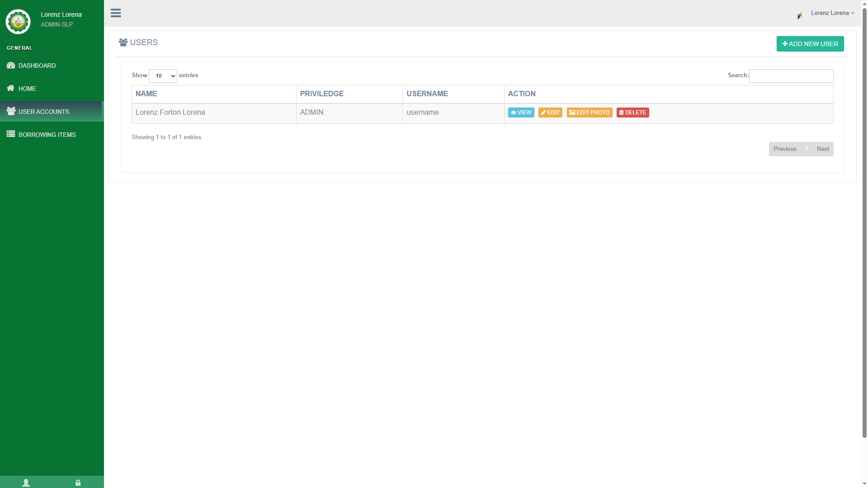View the Lorenz Forton Lorena user

[521, 113]
